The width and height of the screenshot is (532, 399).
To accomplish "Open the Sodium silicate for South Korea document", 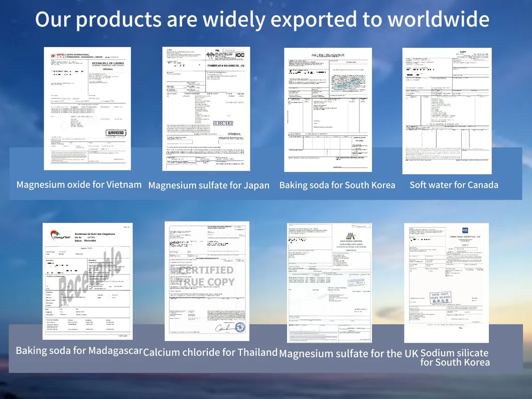I will pos(447,283).
